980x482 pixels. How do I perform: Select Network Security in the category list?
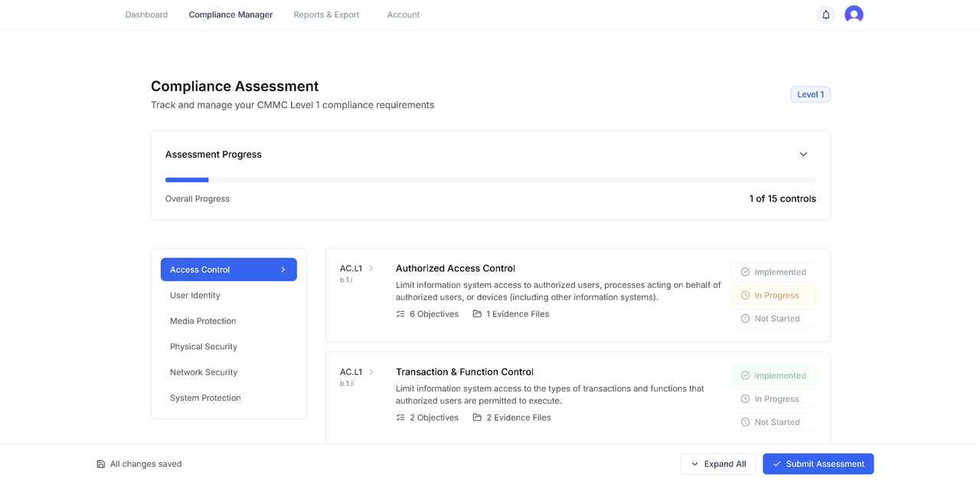tap(204, 372)
